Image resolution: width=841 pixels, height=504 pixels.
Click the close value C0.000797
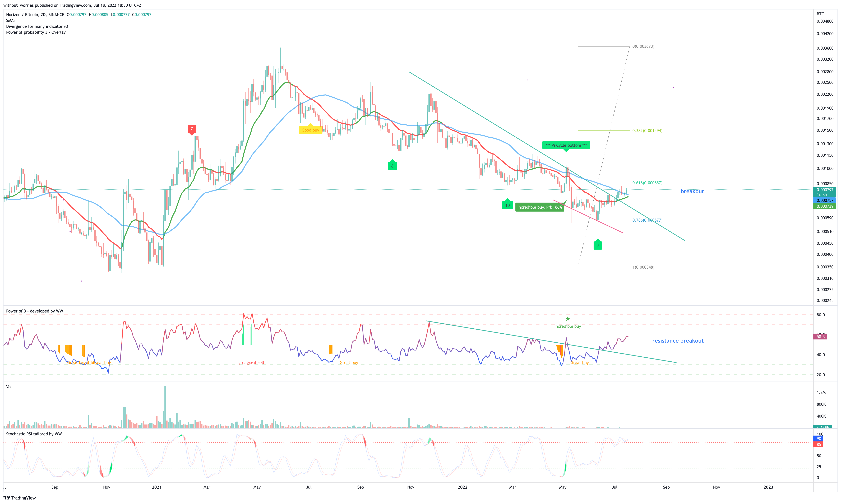coord(142,15)
